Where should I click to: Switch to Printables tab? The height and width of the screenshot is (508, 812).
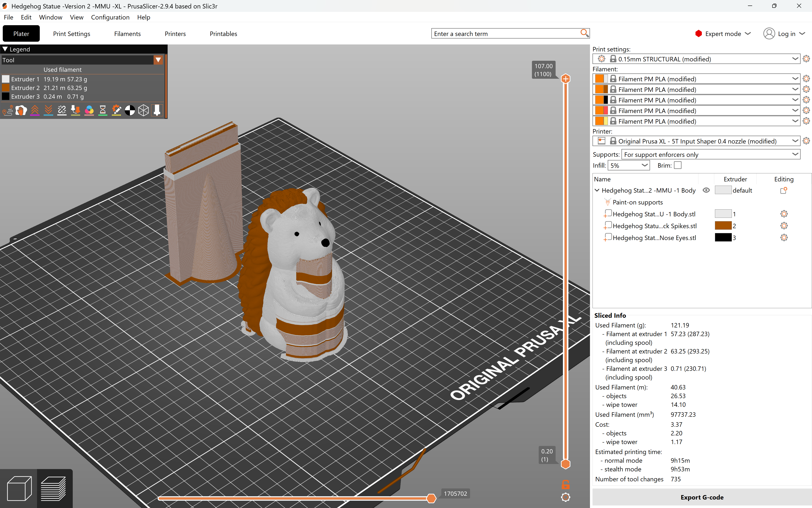(x=223, y=34)
